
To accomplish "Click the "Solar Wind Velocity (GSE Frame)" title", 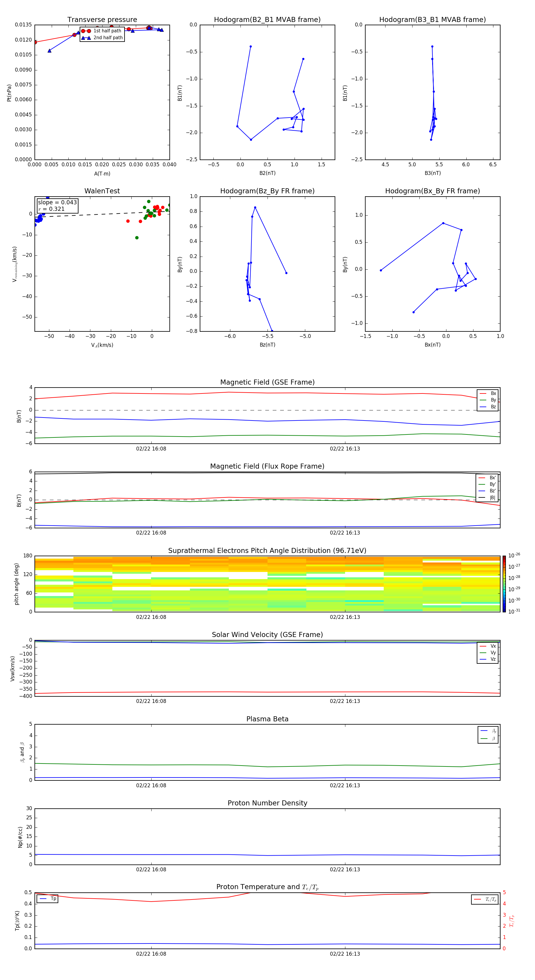I will click(x=267, y=635).
